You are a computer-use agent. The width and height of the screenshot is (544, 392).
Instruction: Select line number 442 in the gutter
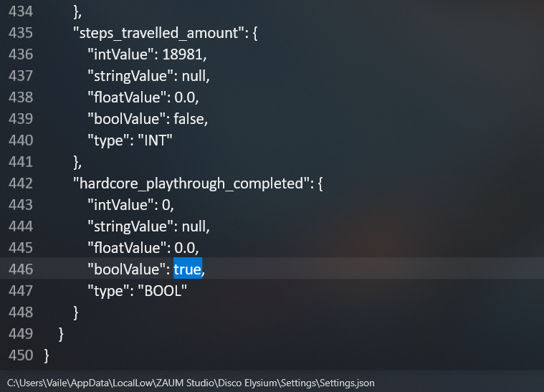click(20, 183)
